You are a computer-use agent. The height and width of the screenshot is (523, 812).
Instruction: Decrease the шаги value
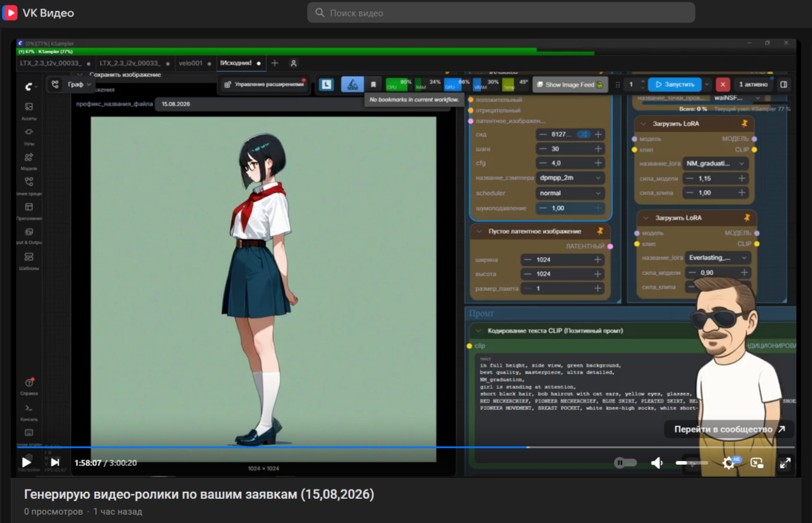542,149
